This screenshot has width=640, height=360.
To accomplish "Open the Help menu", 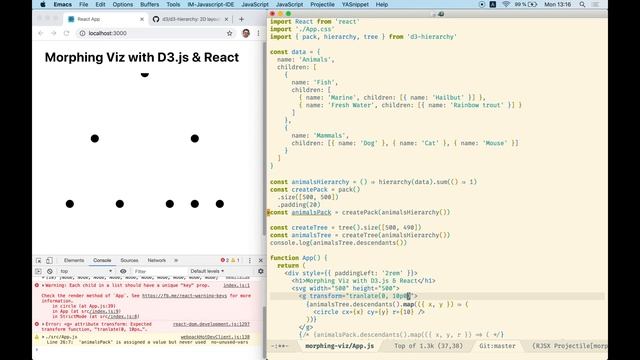I will click(382, 4).
